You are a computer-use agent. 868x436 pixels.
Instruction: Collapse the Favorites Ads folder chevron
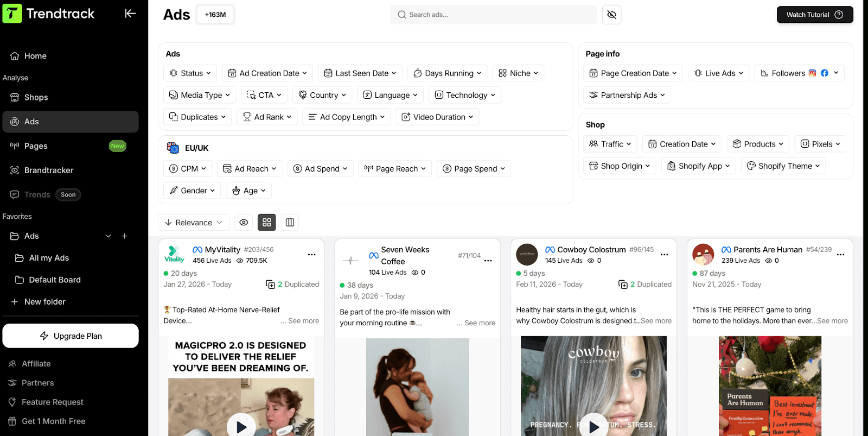tap(108, 236)
